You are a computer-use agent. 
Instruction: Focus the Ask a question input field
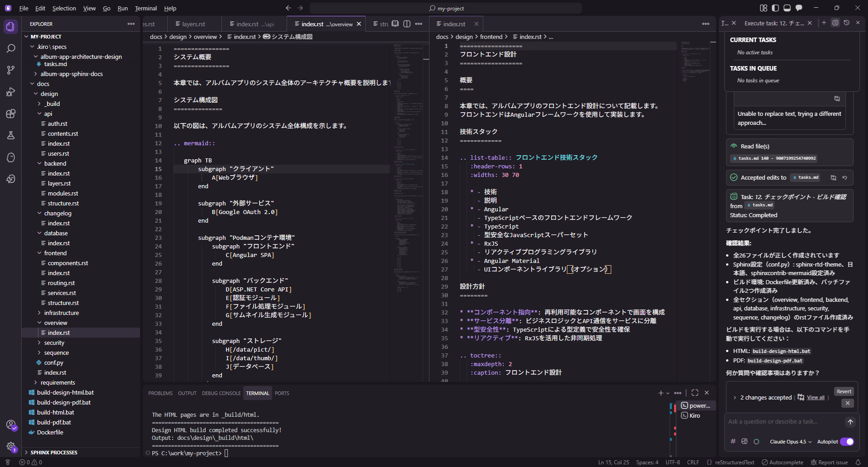pos(784,422)
